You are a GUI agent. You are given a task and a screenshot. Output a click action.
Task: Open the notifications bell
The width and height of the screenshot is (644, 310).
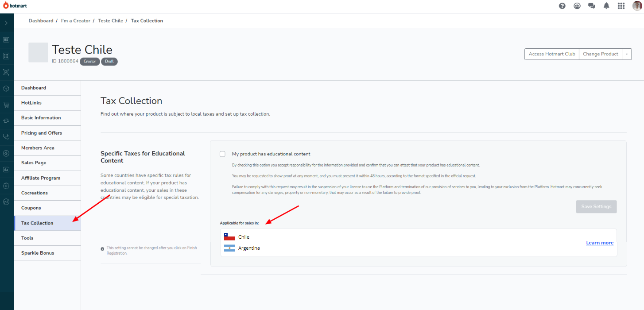click(x=606, y=6)
